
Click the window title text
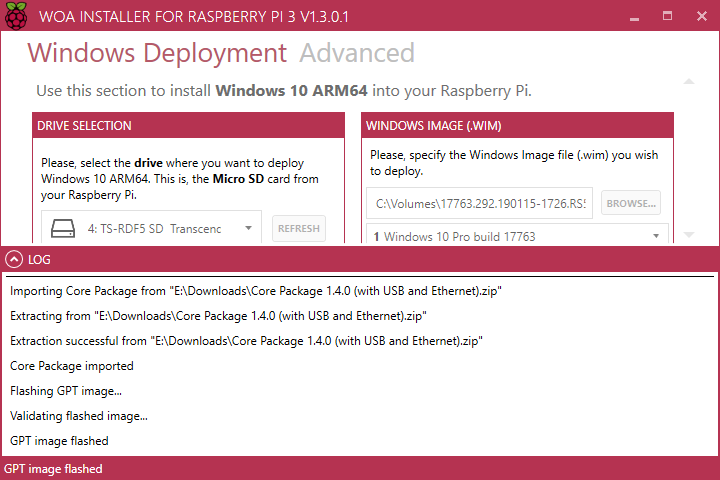(194, 17)
